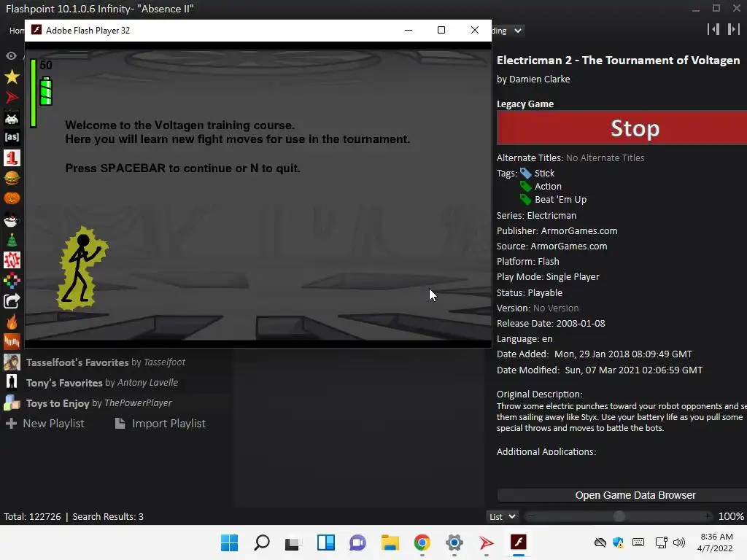Click the Release Date 2008-01-08 value
The image size is (747, 560).
(581, 323)
